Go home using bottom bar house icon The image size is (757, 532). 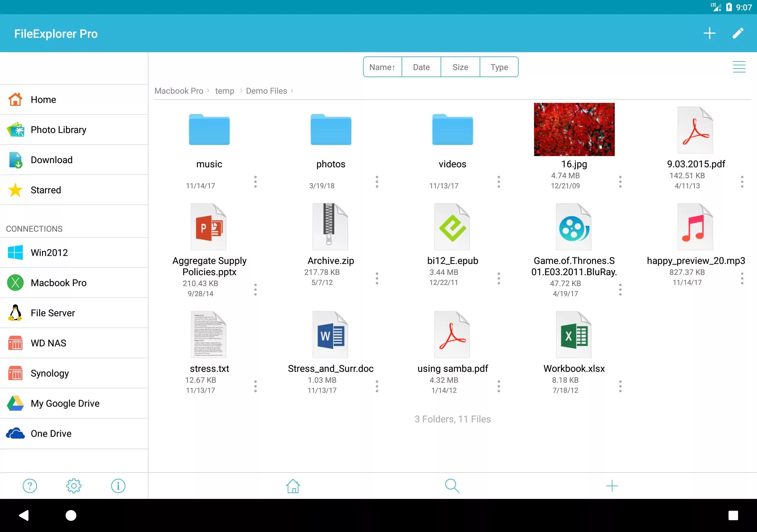(293, 486)
